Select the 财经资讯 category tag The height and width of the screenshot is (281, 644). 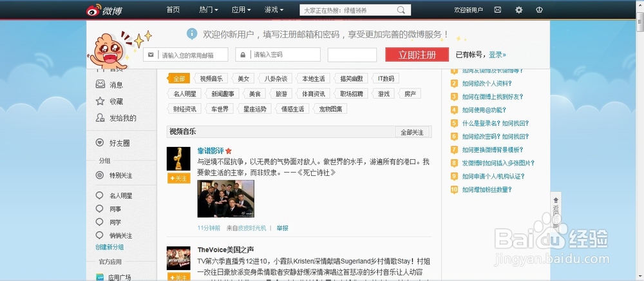[184, 109]
